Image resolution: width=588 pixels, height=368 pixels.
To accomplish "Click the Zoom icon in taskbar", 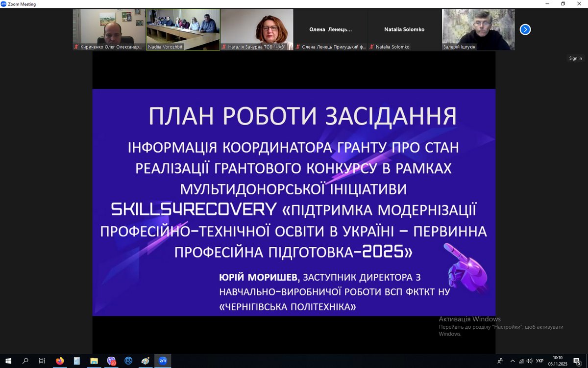I will 163,361.
